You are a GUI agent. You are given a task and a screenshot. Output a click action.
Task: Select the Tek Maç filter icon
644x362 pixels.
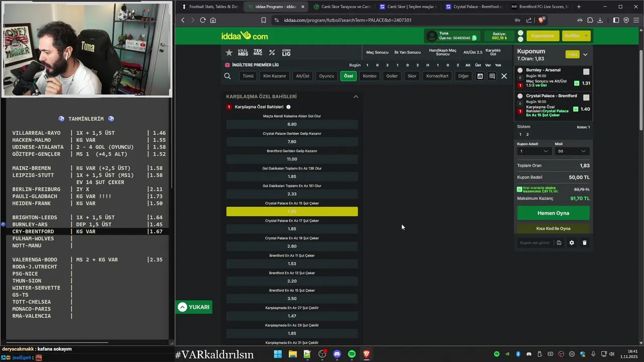[258, 52]
